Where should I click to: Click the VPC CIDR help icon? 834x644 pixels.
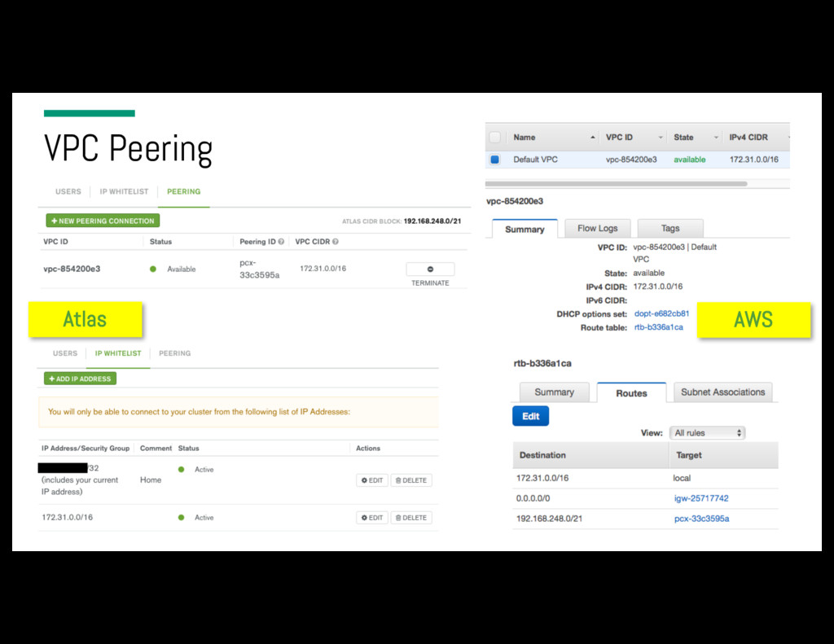click(335, 242)
